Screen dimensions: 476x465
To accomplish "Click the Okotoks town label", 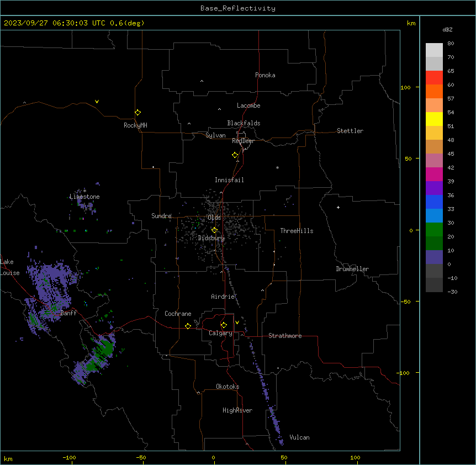I will click(228, 387).
